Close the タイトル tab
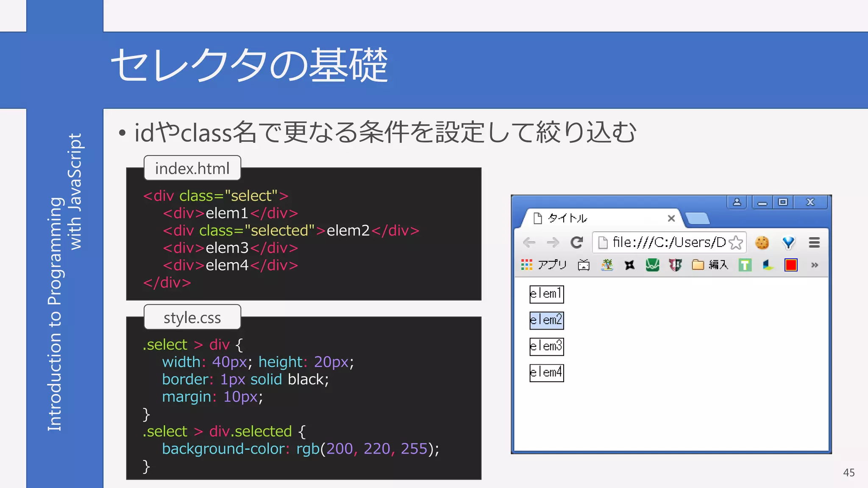This screenshot has width=868, height=488. (671, 218)
